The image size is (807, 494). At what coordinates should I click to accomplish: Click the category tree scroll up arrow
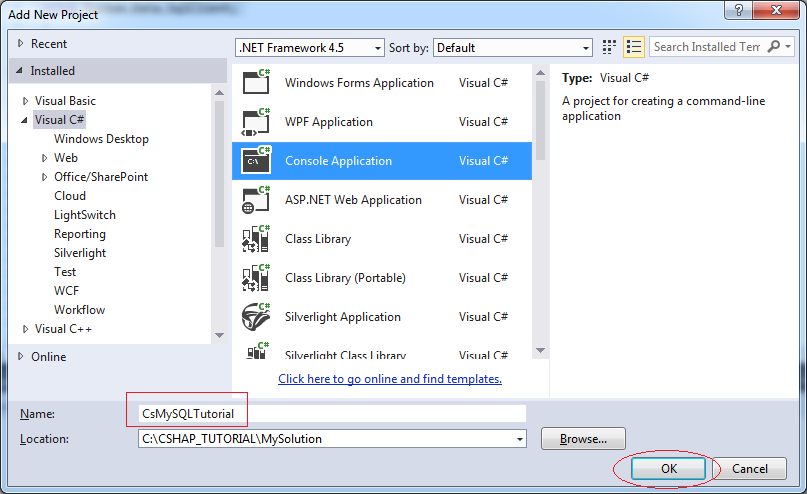[219, 93]
